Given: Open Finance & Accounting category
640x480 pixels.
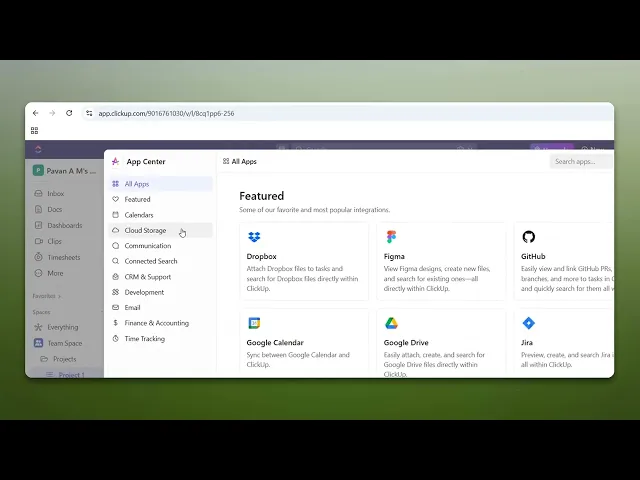Looking at the screenshot, I should [x=161, y=323].
